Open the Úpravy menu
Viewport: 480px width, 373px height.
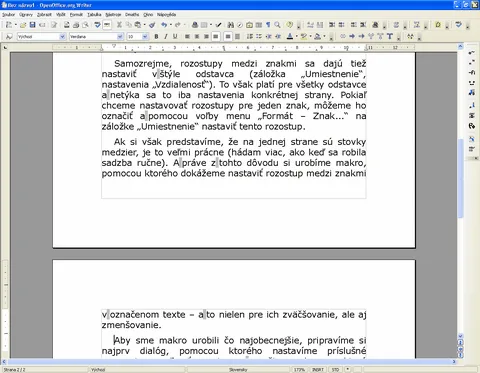point(26,15)
